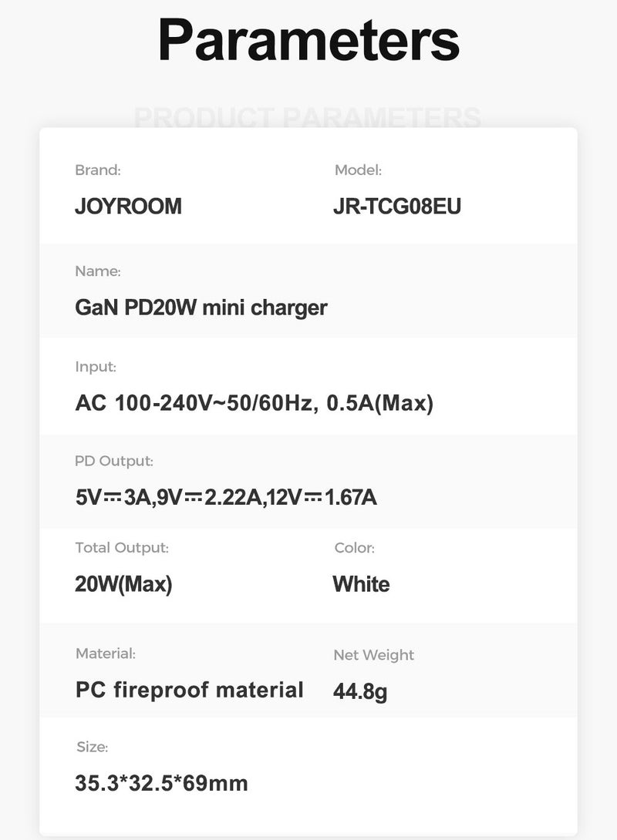This screenshot has width=617, height=840.
Task: Click the Brand label
Action: point(97,170)
